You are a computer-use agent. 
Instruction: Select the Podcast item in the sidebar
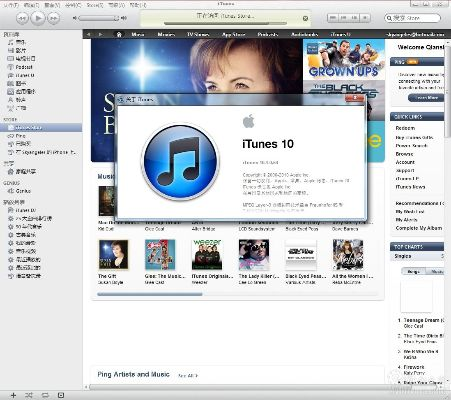tap(24, 67)
